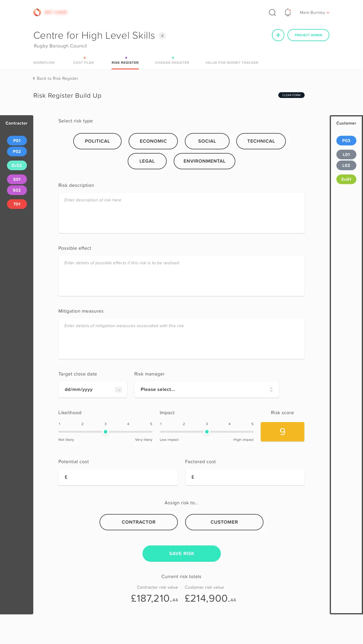Choose the Political risk type
Image resolution: width=363 pixels, height=644 pixels.
(97, 141)
